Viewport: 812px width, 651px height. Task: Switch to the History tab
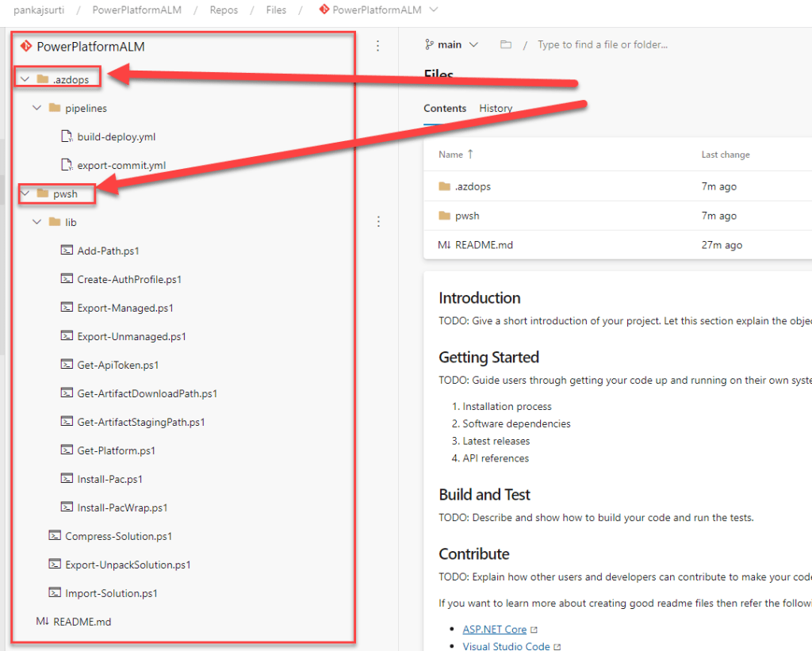(496, 109)
